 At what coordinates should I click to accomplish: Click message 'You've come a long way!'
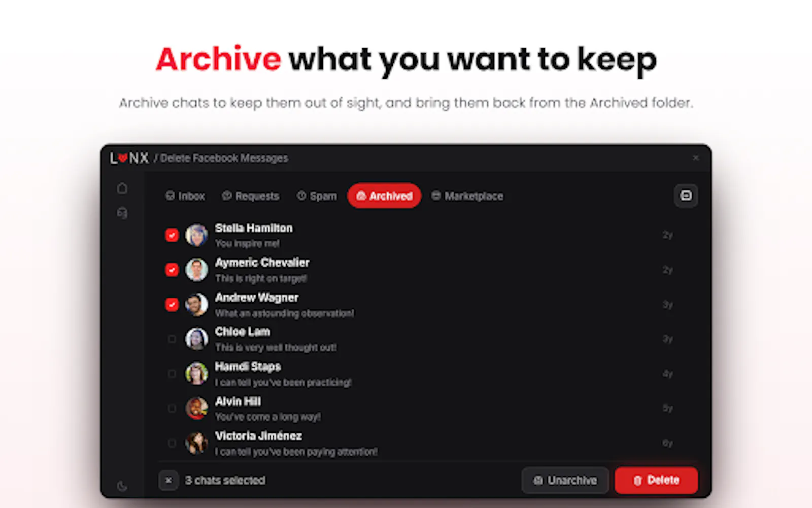click(x=268, y=417)
